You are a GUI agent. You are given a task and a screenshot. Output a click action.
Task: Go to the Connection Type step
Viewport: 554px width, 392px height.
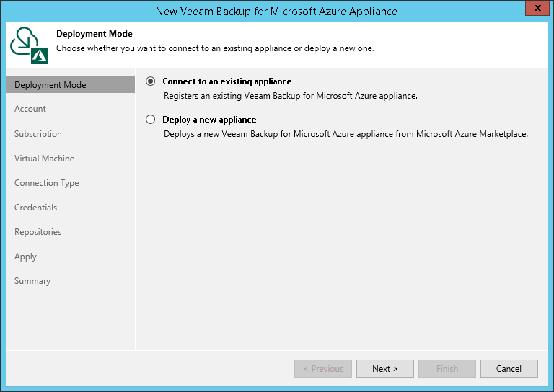(x=47, y=183)
